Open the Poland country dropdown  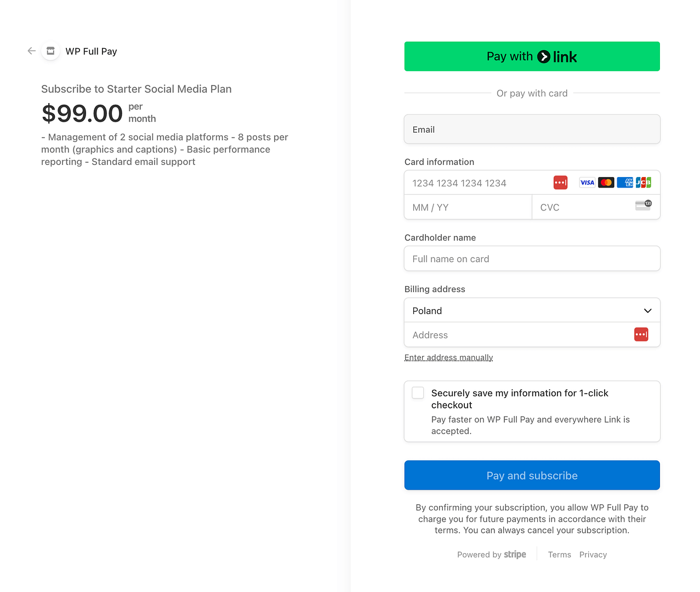[532, 311]
